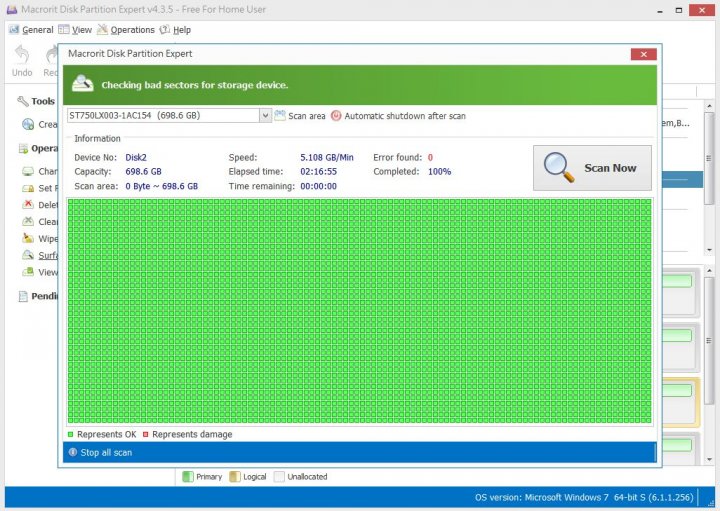Click the Logical partition legend swatch
720x511 pixels.
pos(235,477)
